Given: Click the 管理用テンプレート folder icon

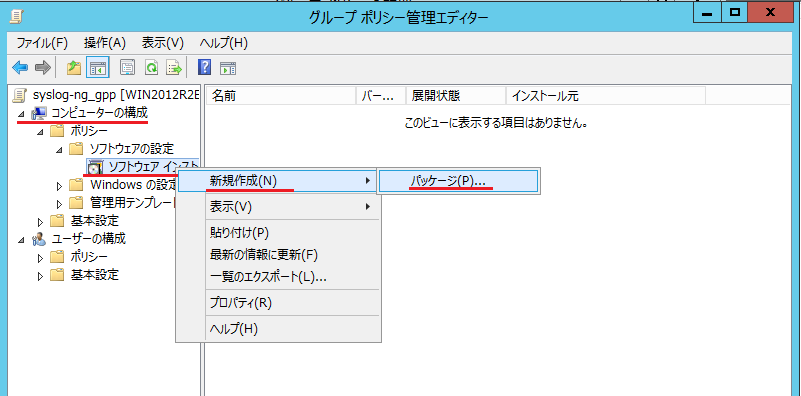Looking at the screenshot, I should tap(76, 202).
